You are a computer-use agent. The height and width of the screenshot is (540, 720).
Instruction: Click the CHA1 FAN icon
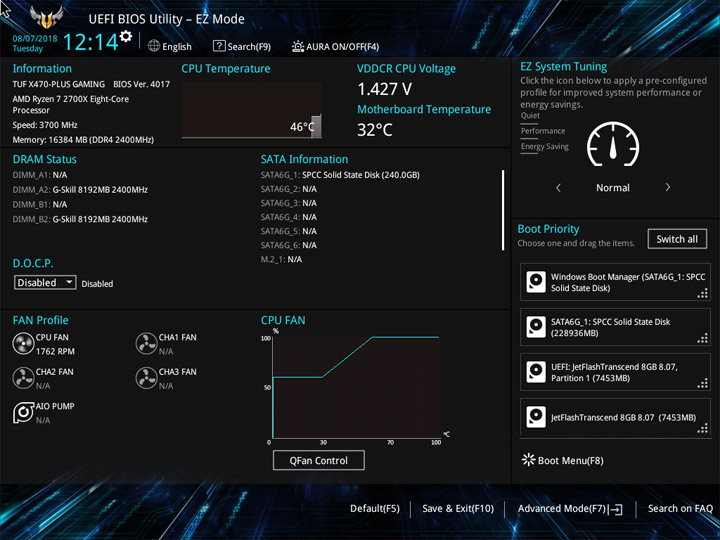tap(146, 344)
